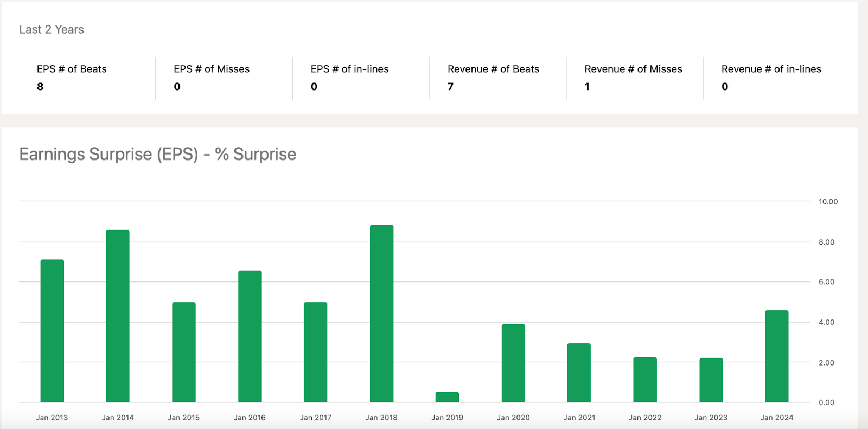Select the Jan 2020 green bar
This screenshot has height=429, width=868.
pos(513,363)
